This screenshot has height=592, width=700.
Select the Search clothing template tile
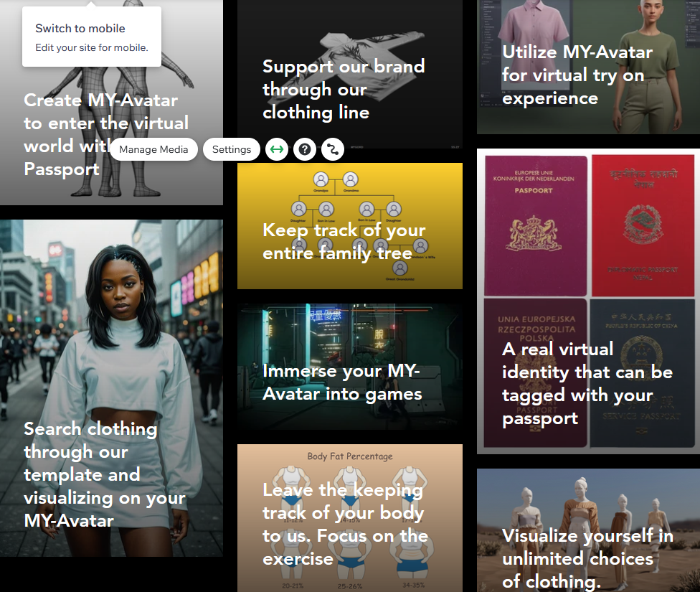coord(111,387)
